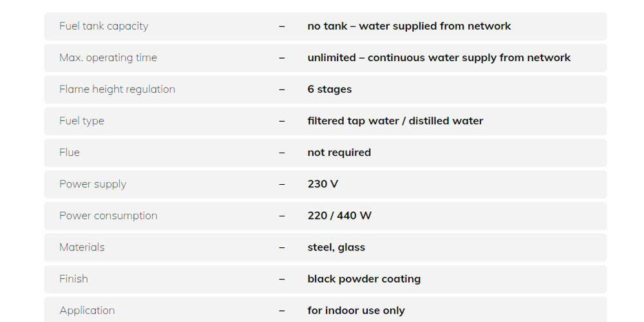Screen dimensions: 644x322
Task: Click the 'Max. operating time' label
Action: coord(108,58)
